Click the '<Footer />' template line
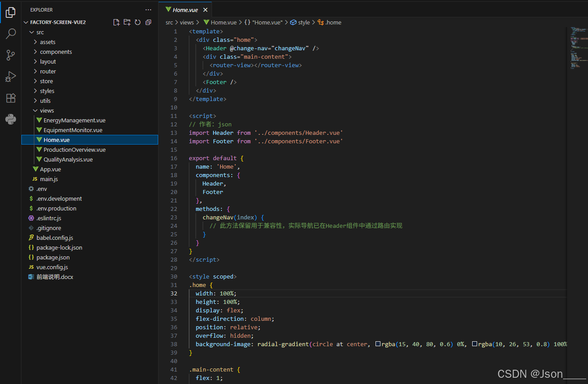588x384 pixels. 220,82
